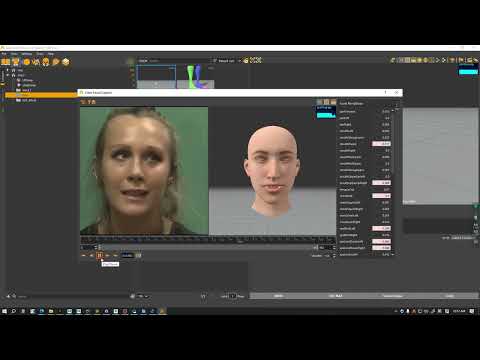Screen dimensions: 480x360
Task: Click the pause button in the capture dialog
Action: (x=99, y=256)
